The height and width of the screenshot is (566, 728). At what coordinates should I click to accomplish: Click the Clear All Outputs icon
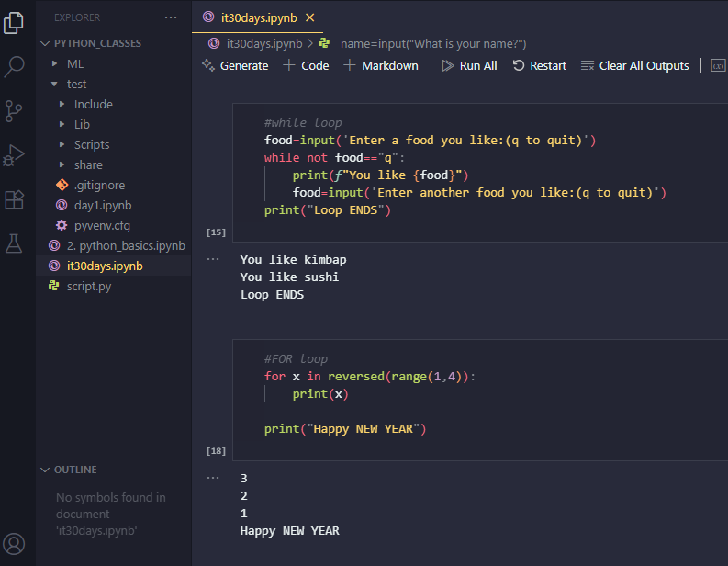pyautogui.click(x=588, y=65)
